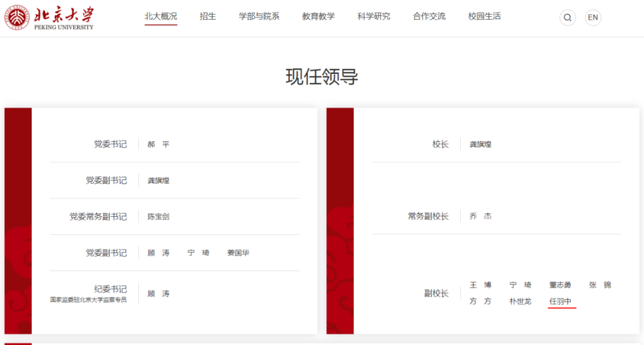Click 顾涛 in the 党委副书记 row

[159, 253]
